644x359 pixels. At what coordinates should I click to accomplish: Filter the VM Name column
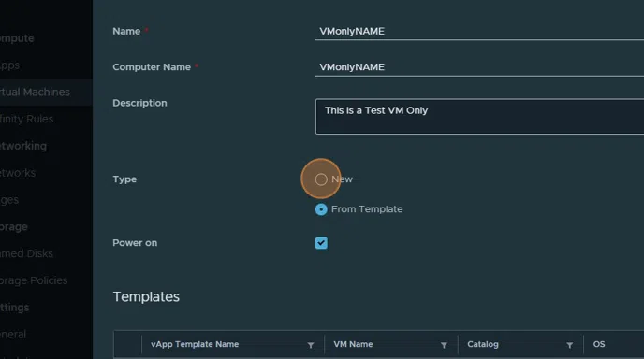click(444, 345)
